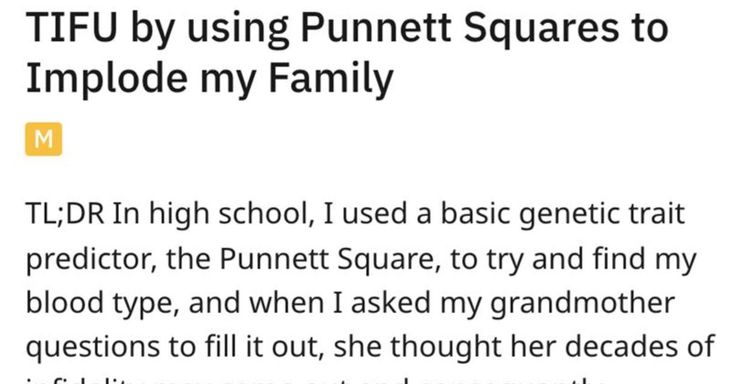The height and width of the screenshot is (384, 731).
Task: Click the word 'Punnett' in the title
Action: pos(376,28)
